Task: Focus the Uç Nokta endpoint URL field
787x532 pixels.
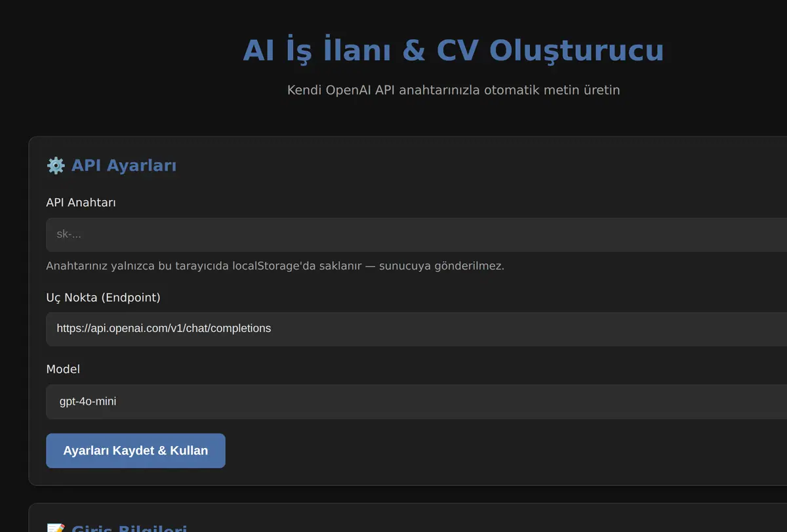Action: pos(416,329)
